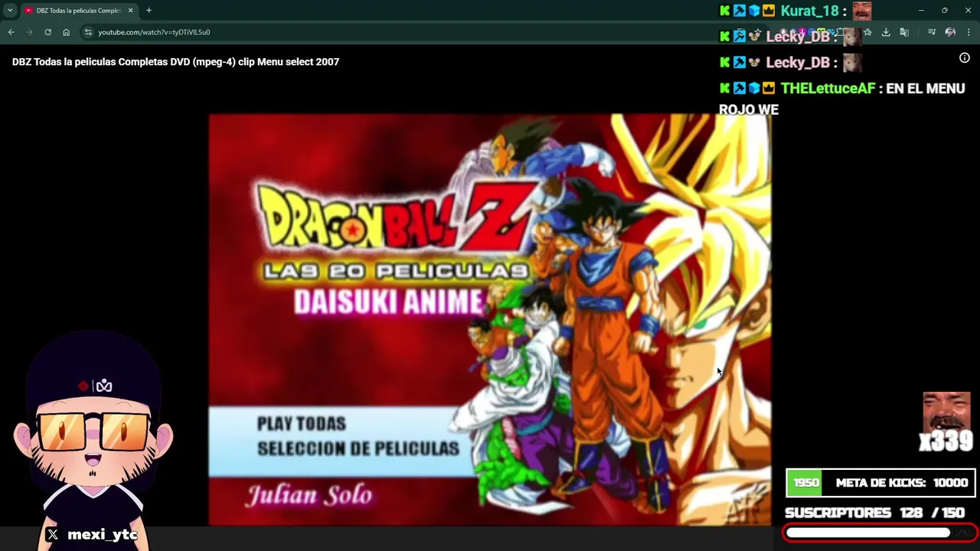View site information icon in address bar
The height and width of the screenshot is (551, 980).
point(88,32)
